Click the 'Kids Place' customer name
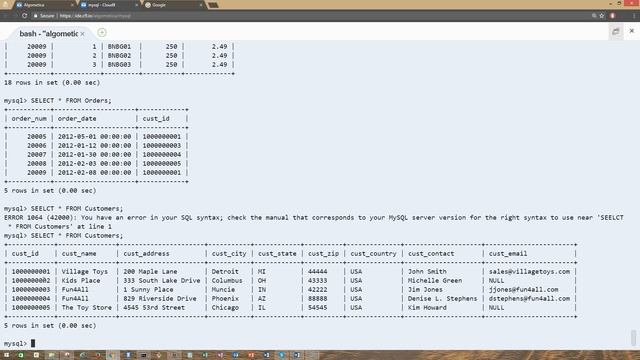The image size is (640, 360). [81, 280]
